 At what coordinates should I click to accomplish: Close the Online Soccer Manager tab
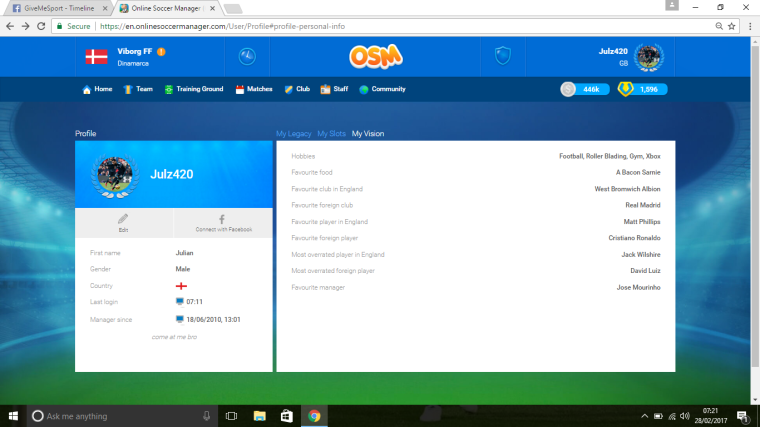coord(212,8)
